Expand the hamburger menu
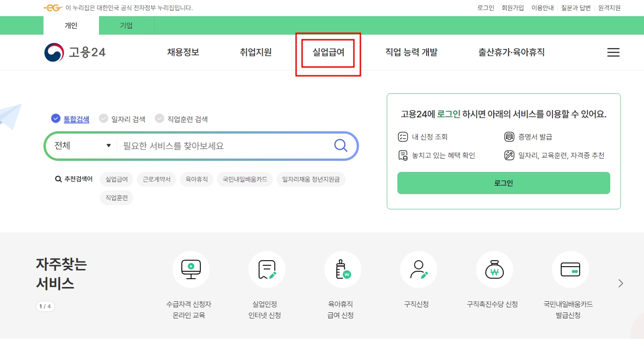 click(613, 52)
